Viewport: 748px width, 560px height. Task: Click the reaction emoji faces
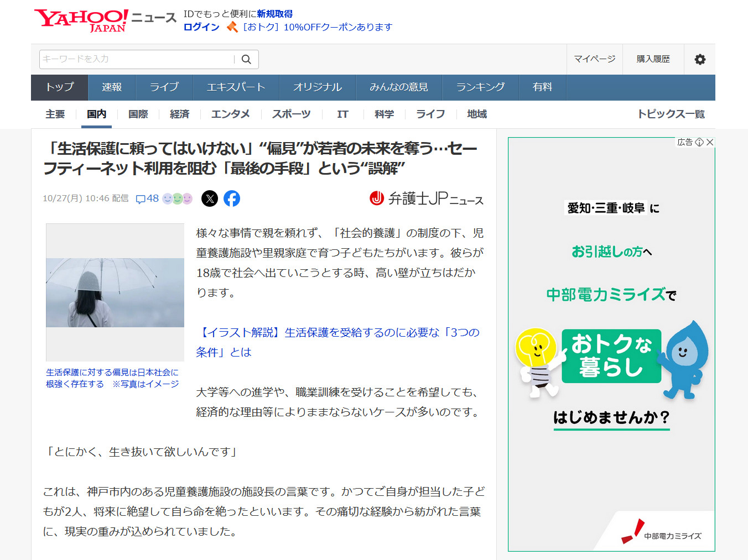tap(177, 198)
